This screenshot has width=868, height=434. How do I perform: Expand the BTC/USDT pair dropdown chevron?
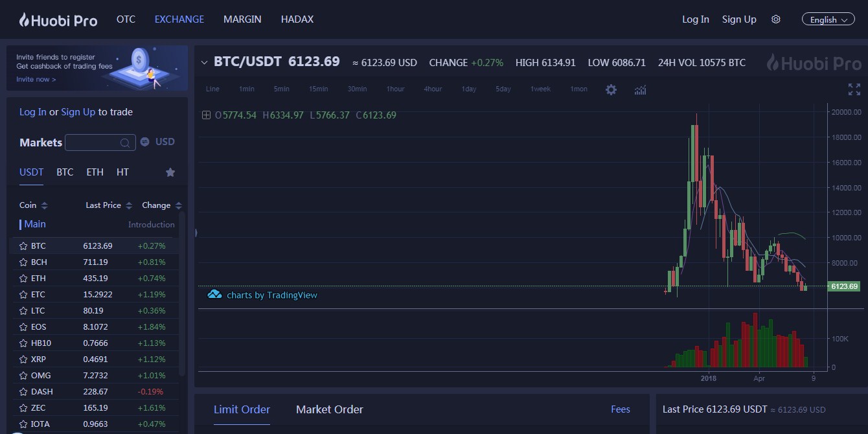(x=204, y=63)
